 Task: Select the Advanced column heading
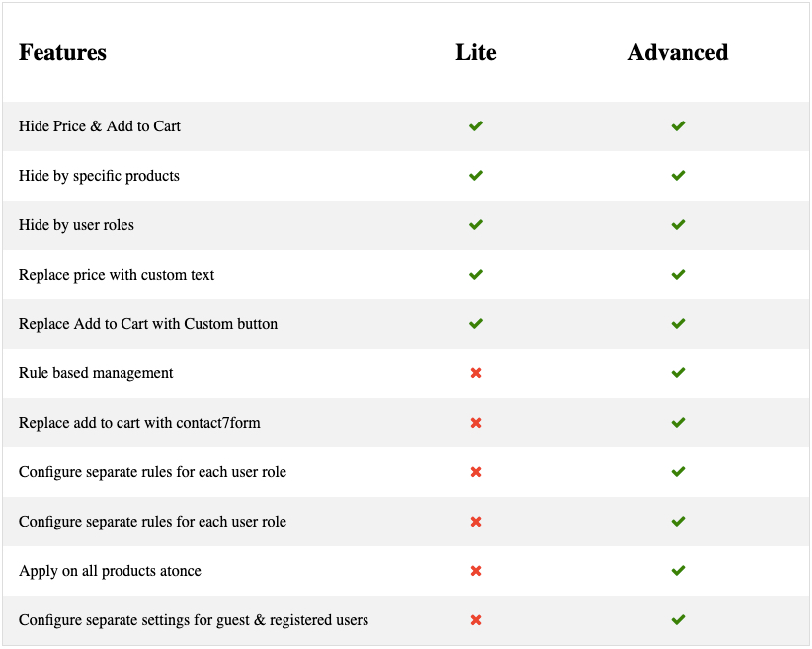point(678,52)
